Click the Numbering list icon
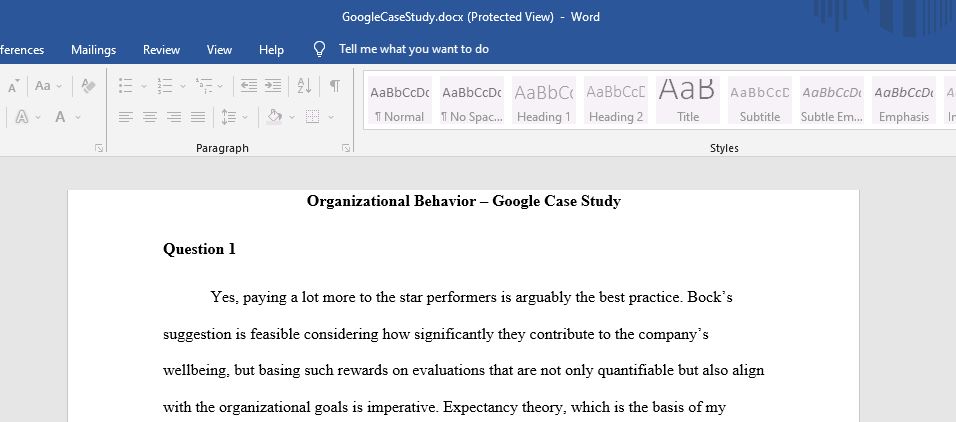The height and width of the screenshot is (422, 956). (165, 86)
